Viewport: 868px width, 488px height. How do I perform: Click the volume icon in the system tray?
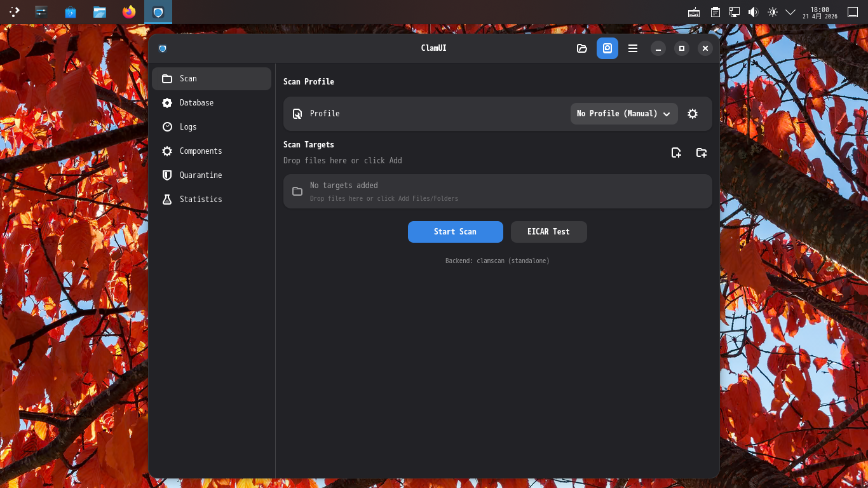(754, 11)
